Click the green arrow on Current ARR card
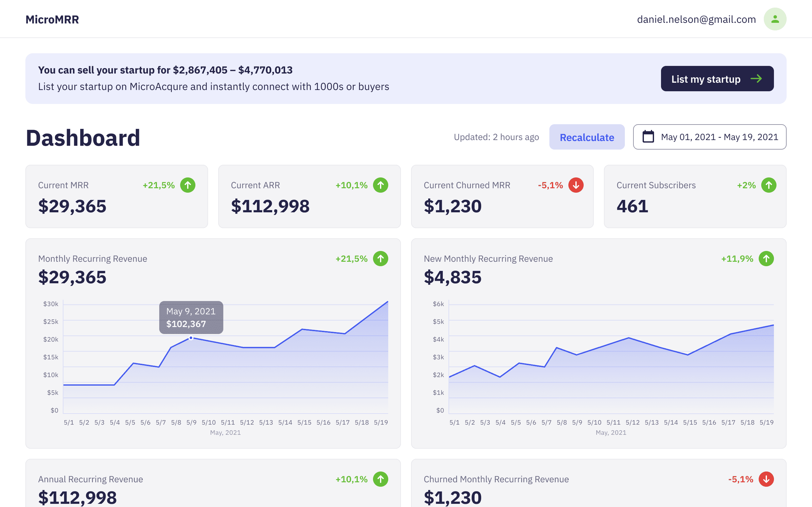812x507 pixels. tap(381, 185)
